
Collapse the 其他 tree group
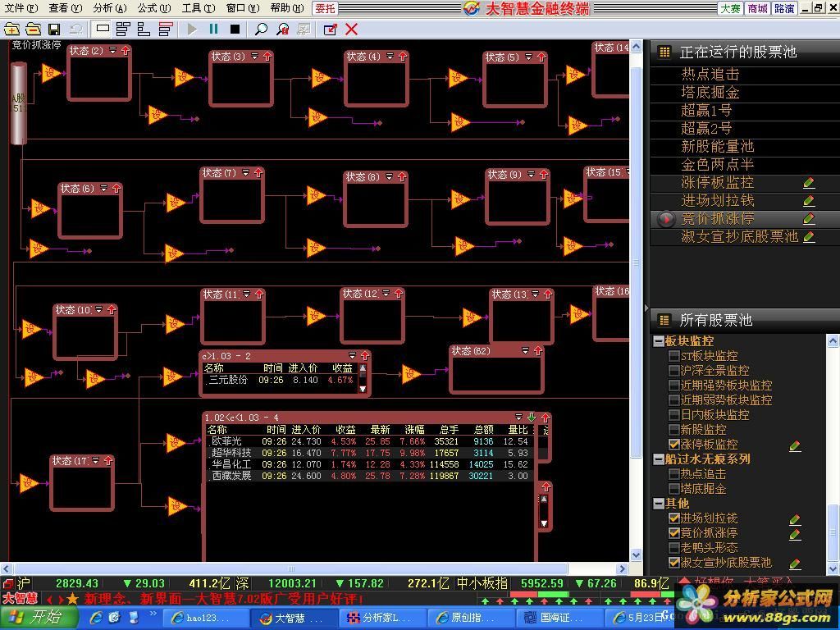point(659,504)
